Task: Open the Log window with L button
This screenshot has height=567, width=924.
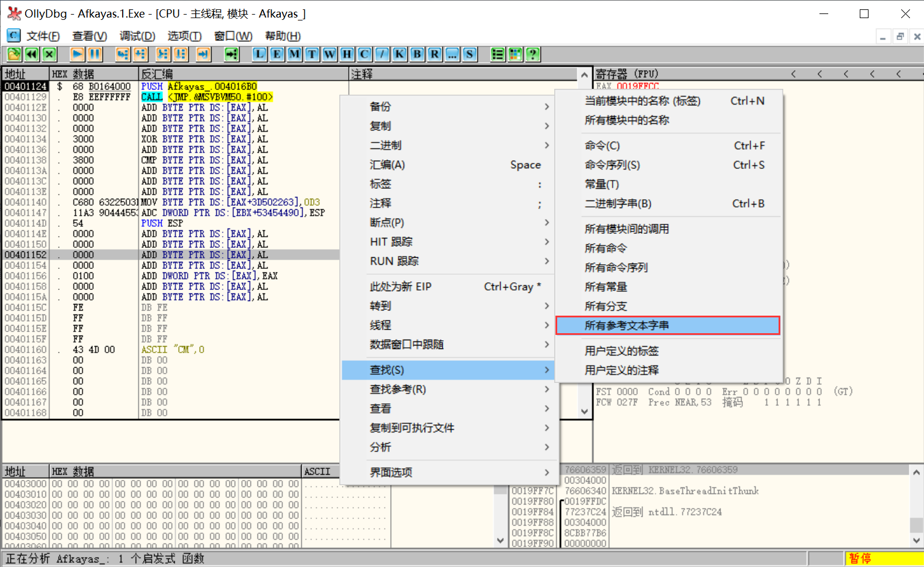Action: click(259, 54)
